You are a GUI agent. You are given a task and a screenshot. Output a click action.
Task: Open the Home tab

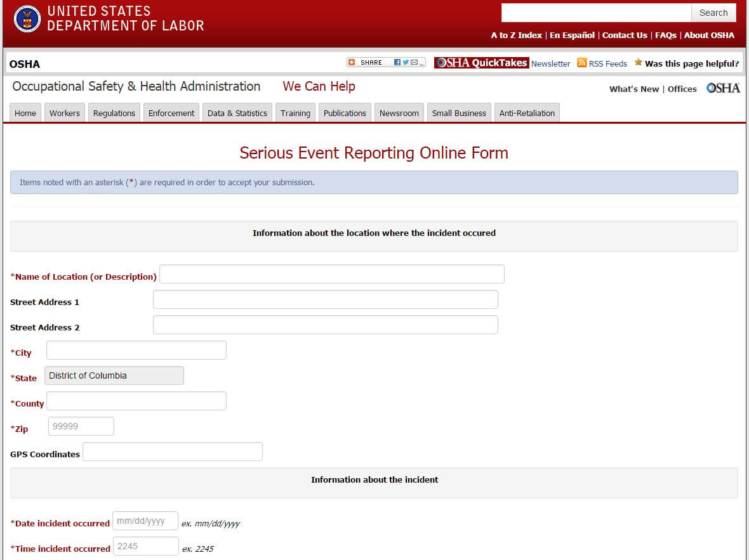(x=25, y=113)
